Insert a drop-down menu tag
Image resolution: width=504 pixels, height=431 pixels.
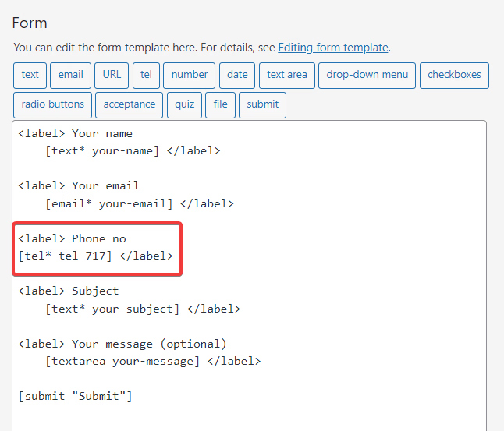367,75
